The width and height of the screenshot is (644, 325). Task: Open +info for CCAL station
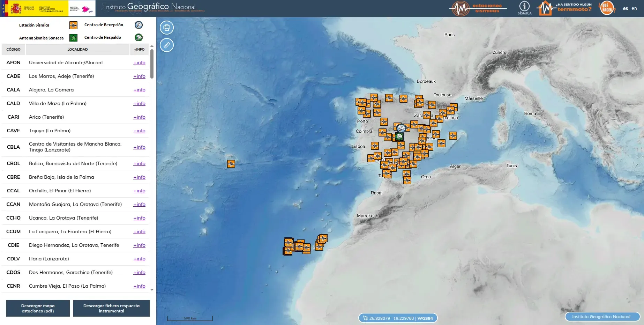tap(139, 191)
